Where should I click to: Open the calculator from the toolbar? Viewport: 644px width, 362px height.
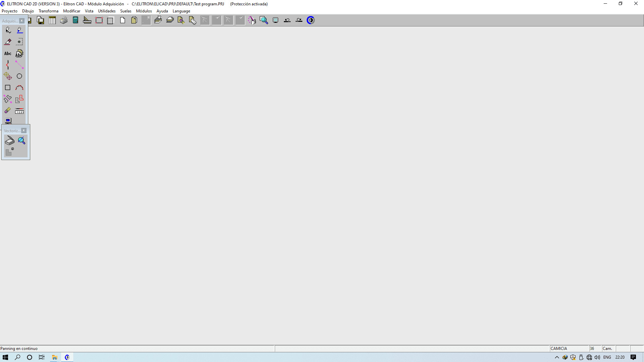point(76,20)
